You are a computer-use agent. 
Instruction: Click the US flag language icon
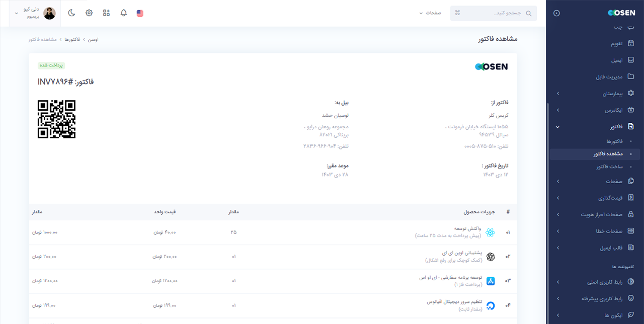139,13
